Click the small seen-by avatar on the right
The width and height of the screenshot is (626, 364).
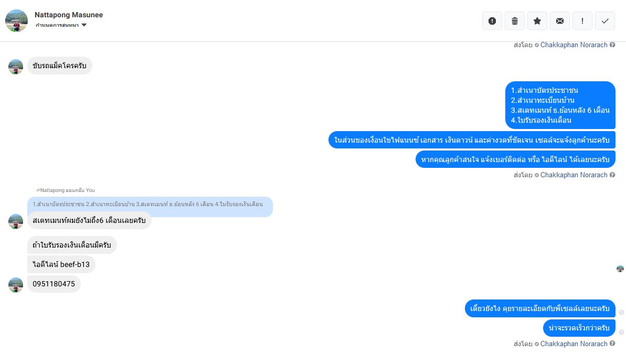point(620,269)
